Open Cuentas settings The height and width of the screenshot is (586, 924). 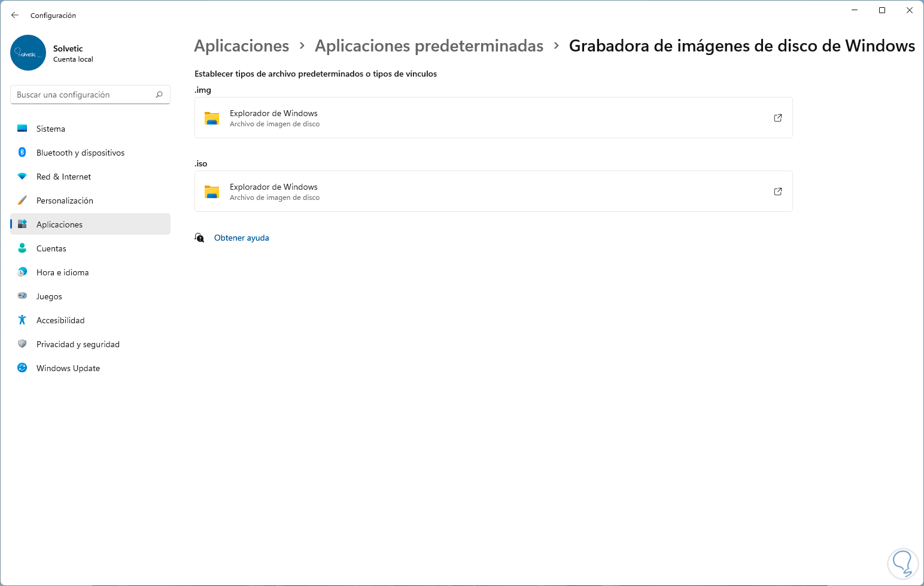90,248
